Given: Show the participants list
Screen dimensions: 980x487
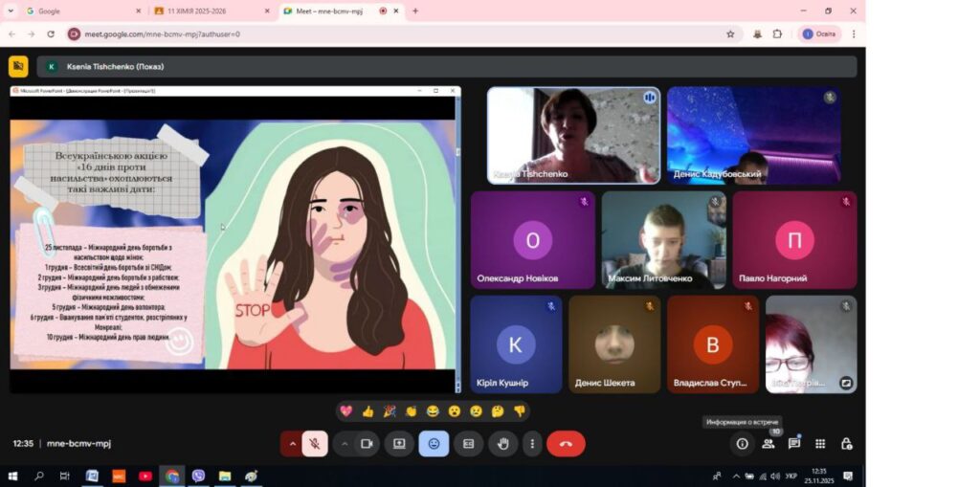Looking at the screenshot, I should coord(768,444).
